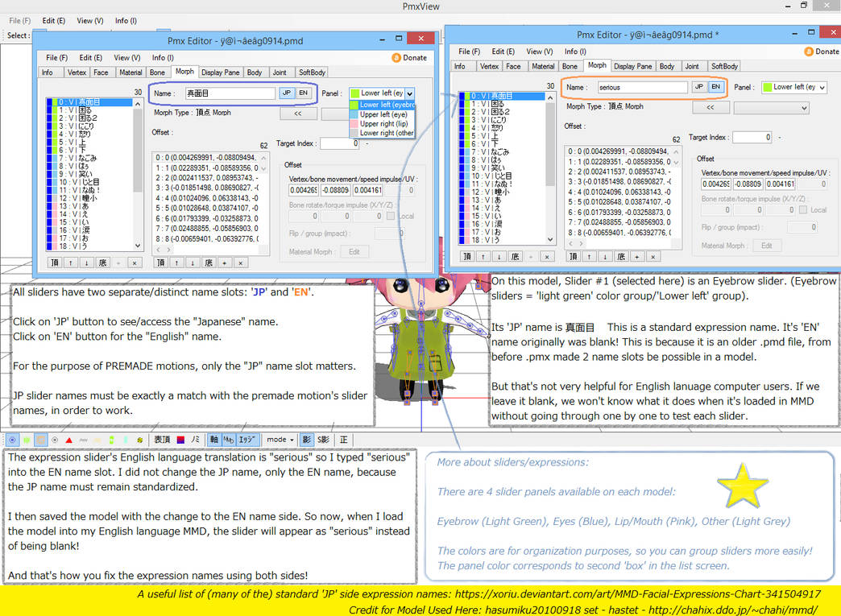Click the << button in left window
841x616 pixels.
click(298, 114)
